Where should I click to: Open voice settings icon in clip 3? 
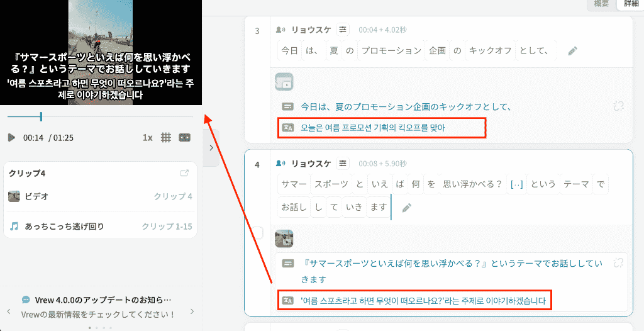tap(343, 30)
